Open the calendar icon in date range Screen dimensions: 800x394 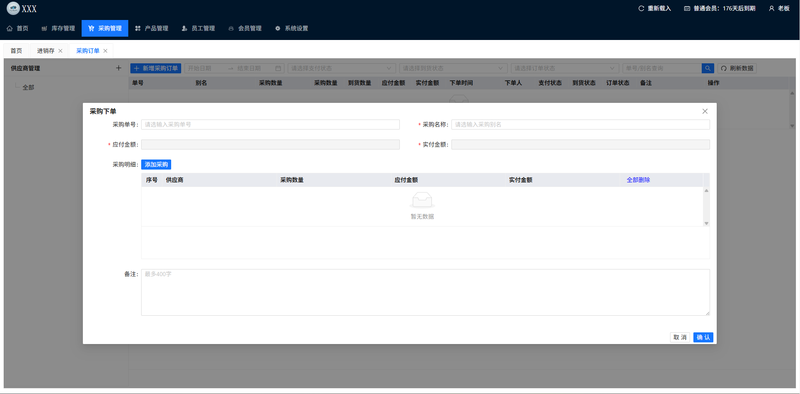click(278, 68)
